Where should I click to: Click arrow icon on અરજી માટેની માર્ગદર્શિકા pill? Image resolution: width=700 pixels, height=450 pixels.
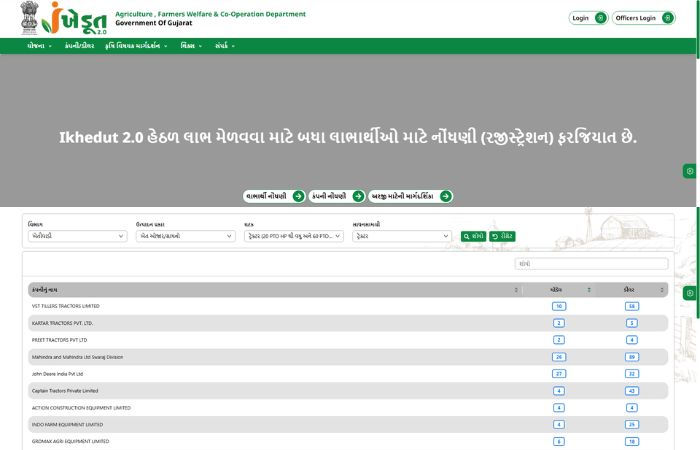[x=446, y=196]
